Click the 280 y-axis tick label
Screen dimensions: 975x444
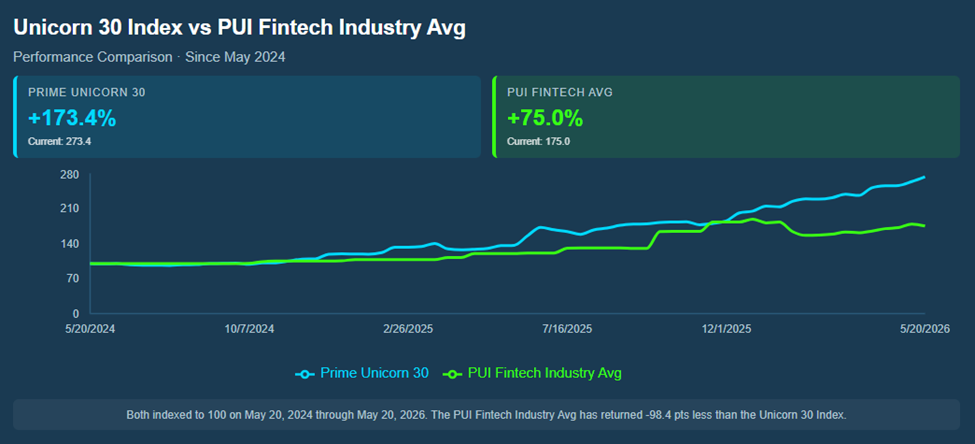[72, 175]
